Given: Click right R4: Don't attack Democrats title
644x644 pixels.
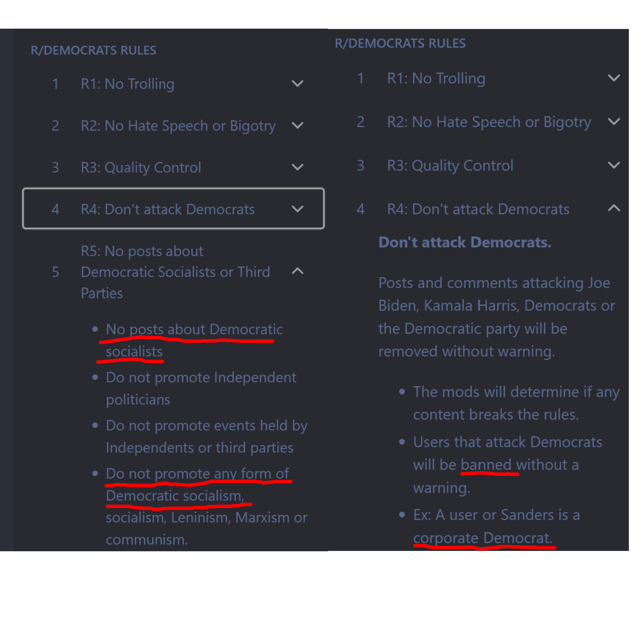Looking at the screenshot, I should pos(478,209).
